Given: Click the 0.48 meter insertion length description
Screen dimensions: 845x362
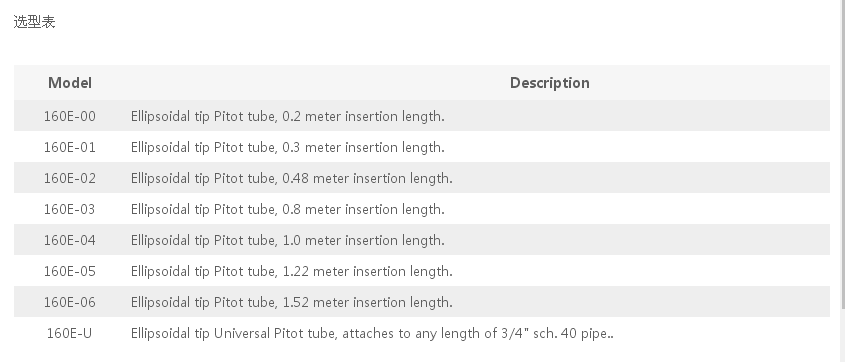Looking at the screenshot, I should pos(292,178).
